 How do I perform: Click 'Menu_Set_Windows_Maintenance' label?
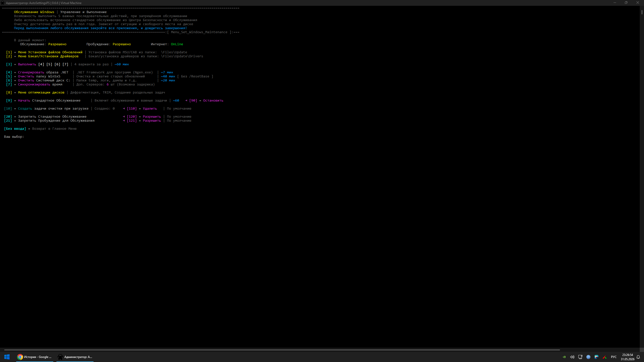pyautogui.click(x=199, y=32)
